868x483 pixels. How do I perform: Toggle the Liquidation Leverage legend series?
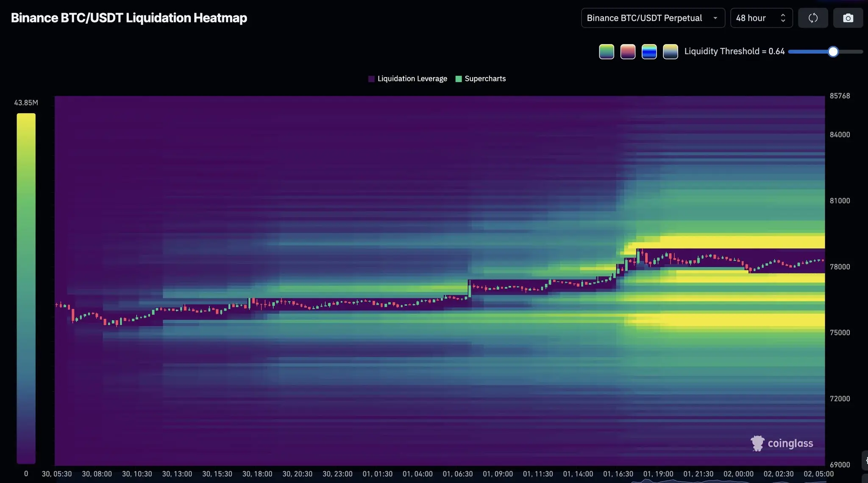pyautogui.click(x=408, y=79)
